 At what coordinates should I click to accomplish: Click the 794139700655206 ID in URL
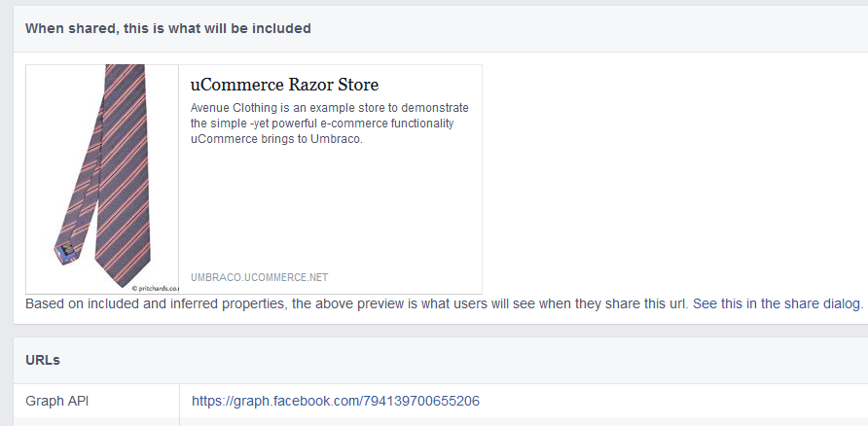[420, 401]
